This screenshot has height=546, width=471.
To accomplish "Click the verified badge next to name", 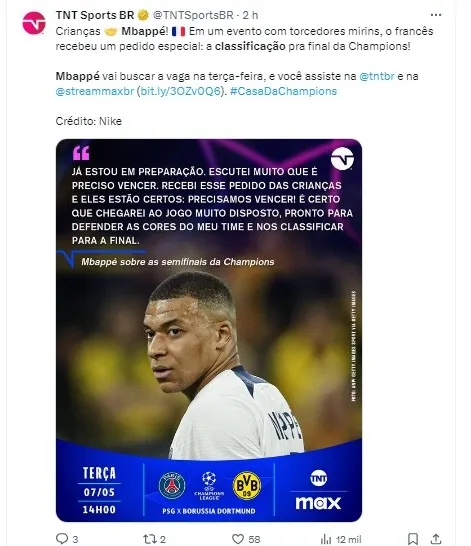I will (x=143, y=15).
